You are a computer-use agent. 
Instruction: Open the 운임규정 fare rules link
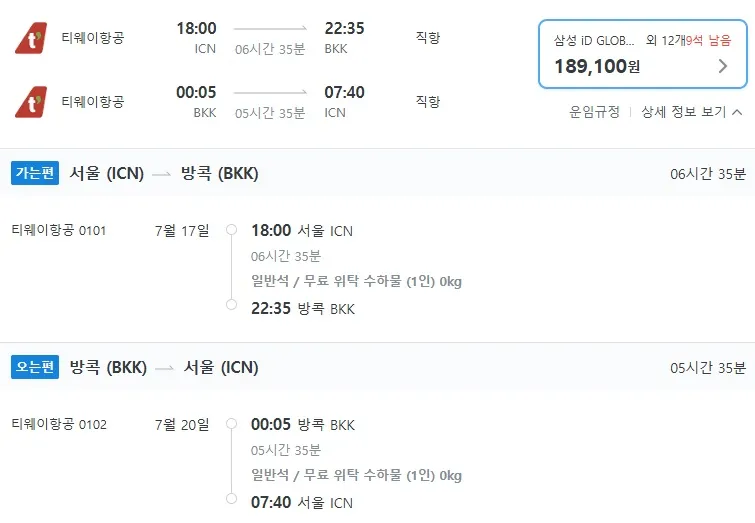(x=594, y=112)
